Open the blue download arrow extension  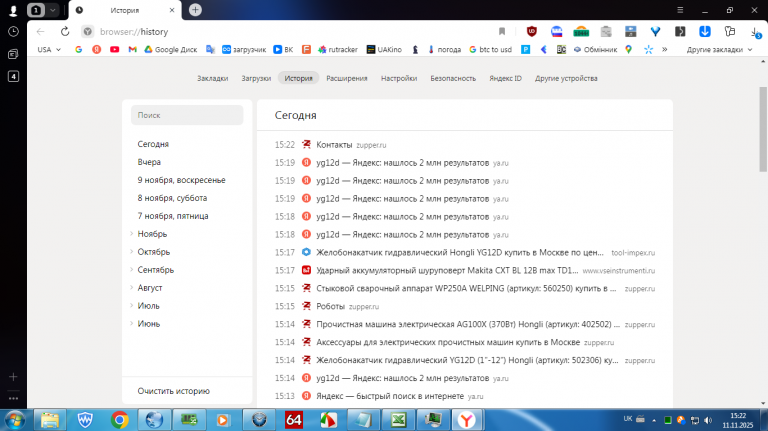click(x=704, y=32)
